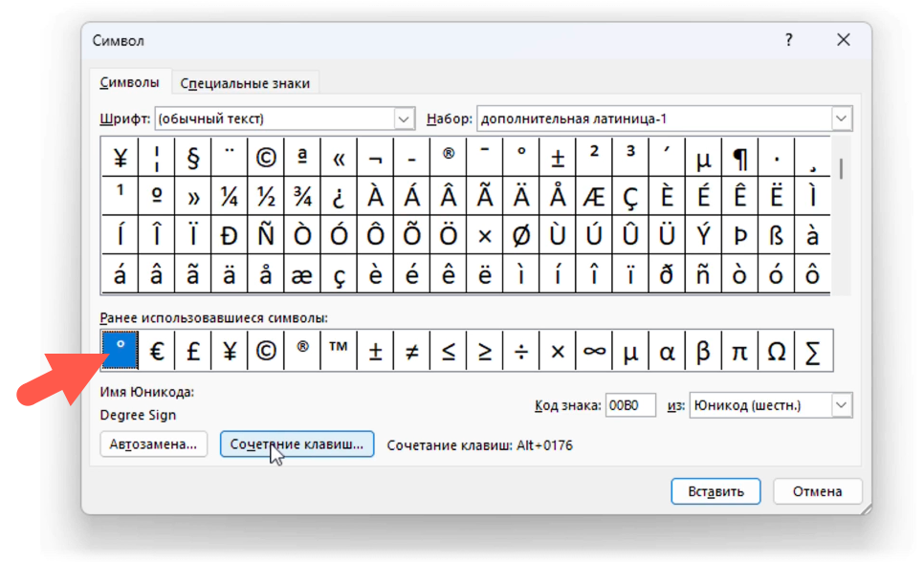The image size is (924, 562).
Task: Choose the capital Ñ with tilde
Action: (x=266, y=235)
